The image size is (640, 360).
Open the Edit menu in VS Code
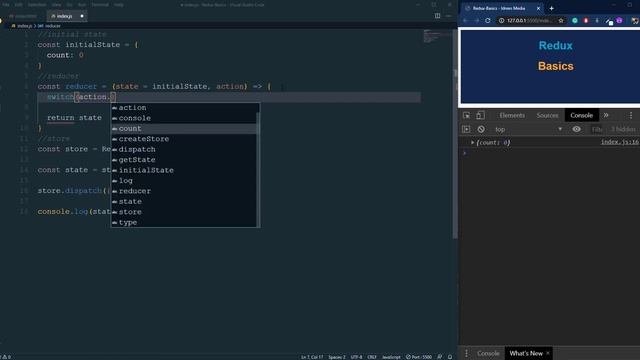[18, 4]
